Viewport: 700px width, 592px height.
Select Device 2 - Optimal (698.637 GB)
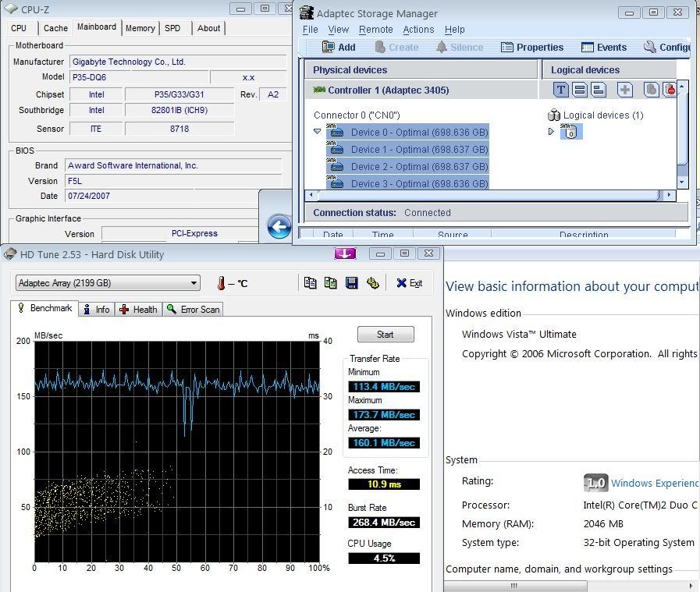pyautogui.click(x=419, y=166)
